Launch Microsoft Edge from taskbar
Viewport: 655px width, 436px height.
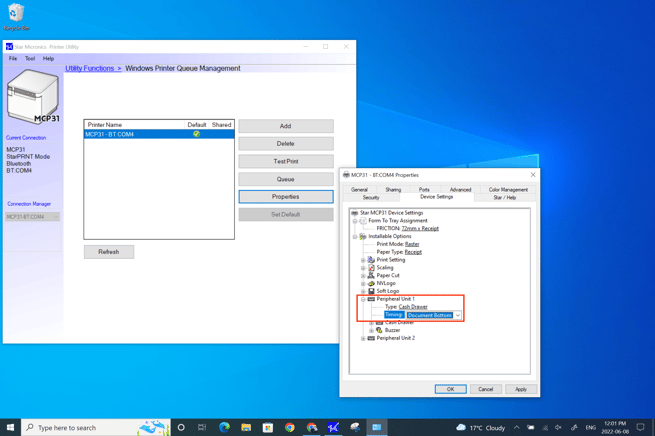click(x=224, y=427)
